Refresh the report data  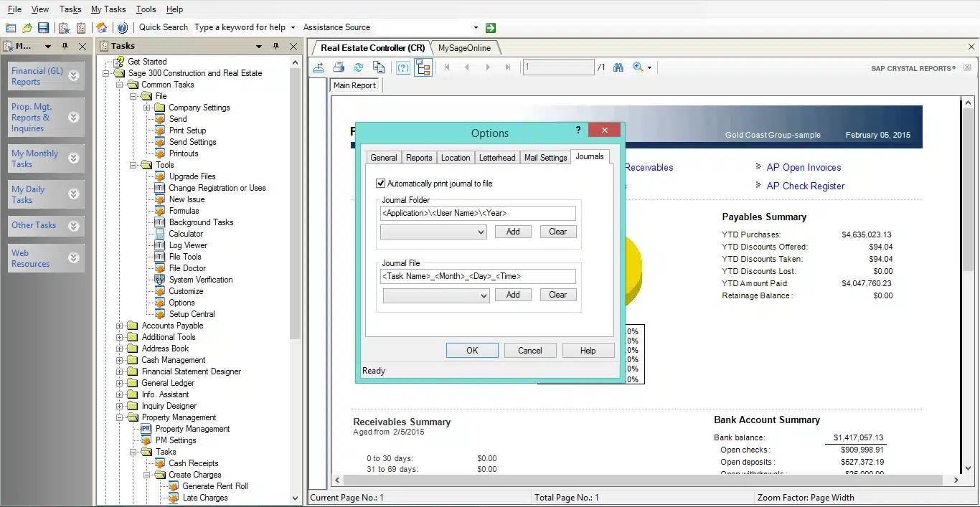coord(357,67)
